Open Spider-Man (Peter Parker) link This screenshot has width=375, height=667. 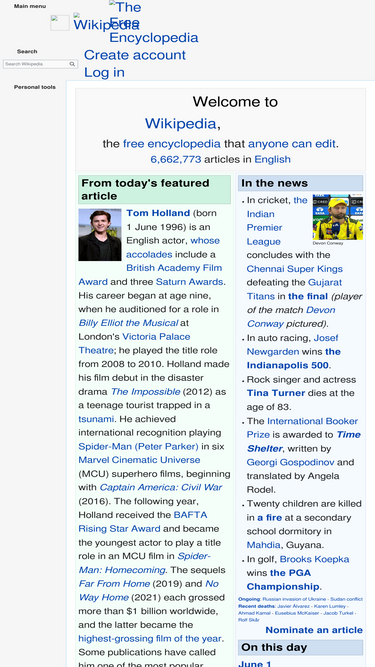point(138,447)
